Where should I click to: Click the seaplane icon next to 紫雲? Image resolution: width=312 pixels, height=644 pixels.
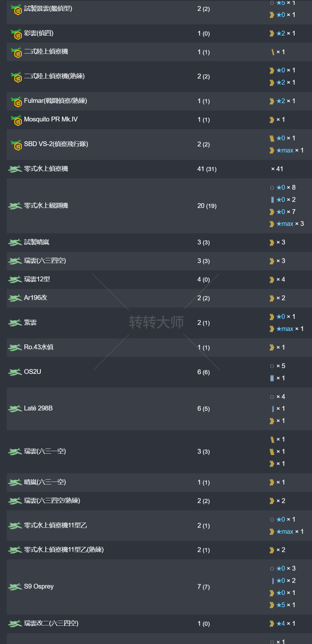coord(15,323)
